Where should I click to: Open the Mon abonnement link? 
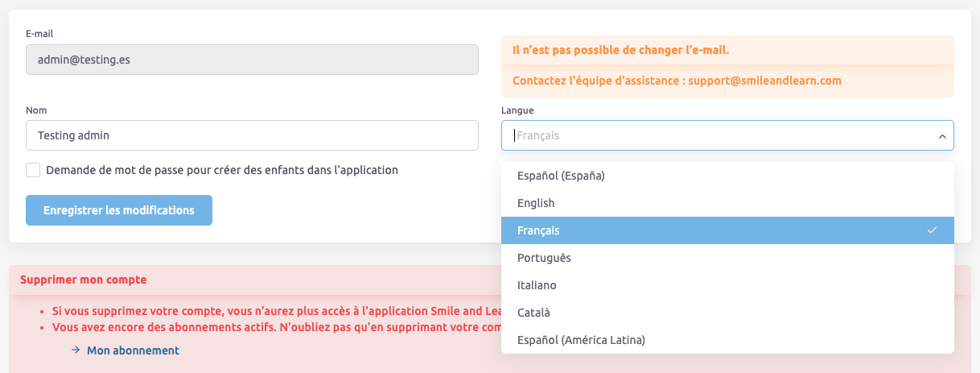133,350
